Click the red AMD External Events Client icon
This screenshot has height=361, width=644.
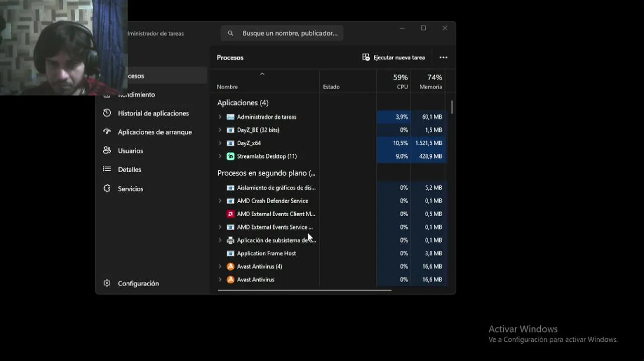(230, 214)
